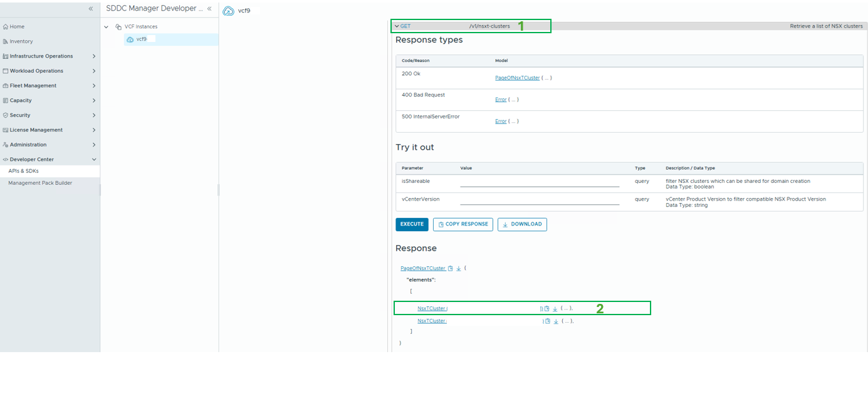Viewport: 868px width, 406px height.
Task: Download the PageOfNsxTCluster response
Action: (x=459, y=269)
